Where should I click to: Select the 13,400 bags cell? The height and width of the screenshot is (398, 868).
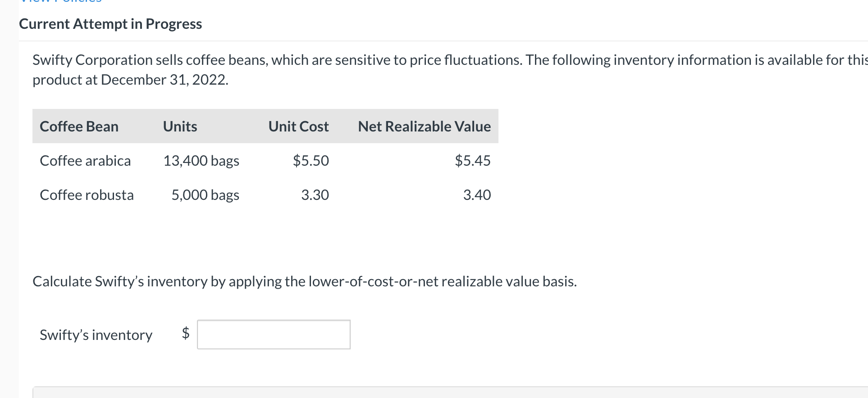point(201,161)
